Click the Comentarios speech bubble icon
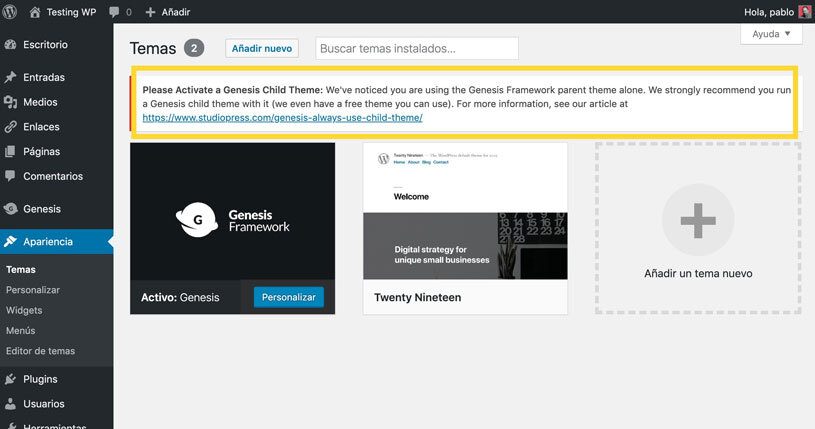Image resolution: width=815 pixels, height=429 pixels. (10, 176)
